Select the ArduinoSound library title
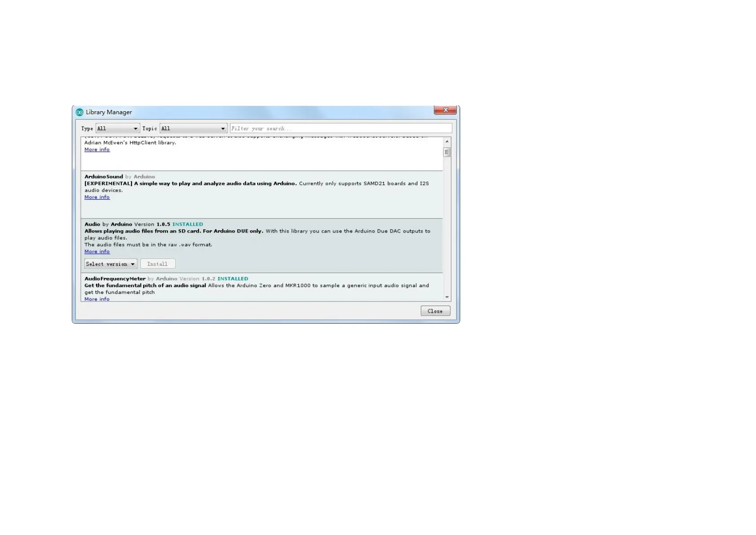756x535 pixels. [104, 177]
